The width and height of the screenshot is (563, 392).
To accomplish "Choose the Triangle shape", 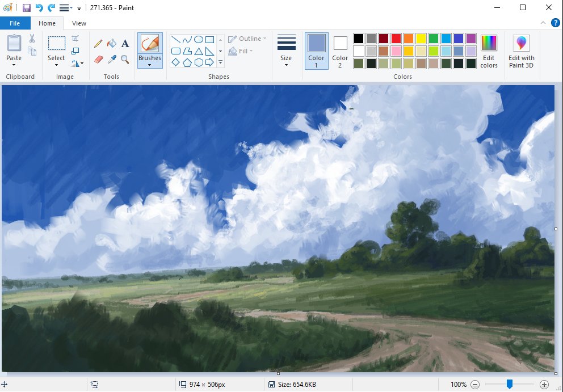I will [198, 51].
